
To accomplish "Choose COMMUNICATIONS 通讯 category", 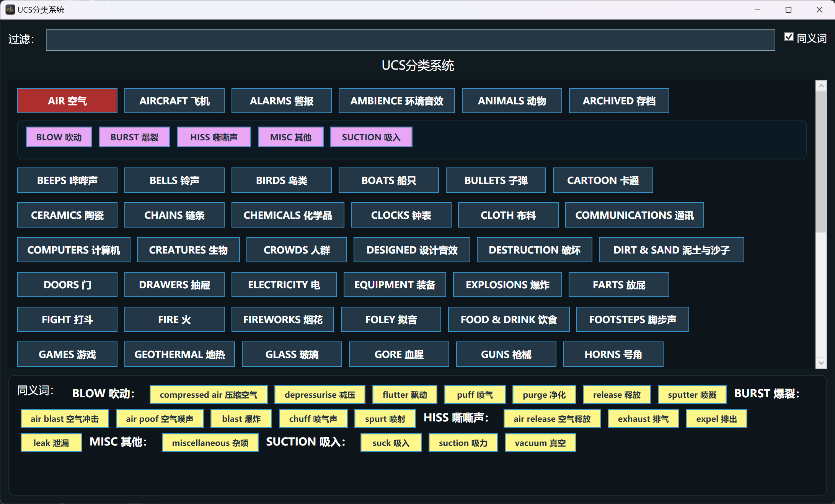I will click(x=634, y=215).
